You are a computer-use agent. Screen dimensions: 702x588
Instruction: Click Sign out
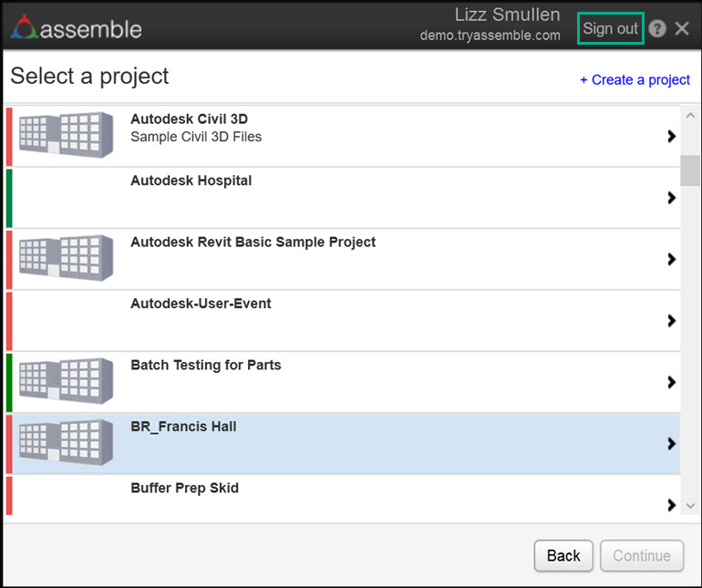tap(611, 28)
